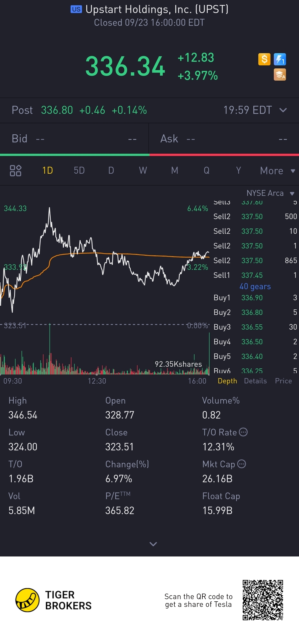Viewport: 299px width, 644px height.
Task: Open the More timeframes dropdown
Action: pyautogui.click(x=277, y=171)
